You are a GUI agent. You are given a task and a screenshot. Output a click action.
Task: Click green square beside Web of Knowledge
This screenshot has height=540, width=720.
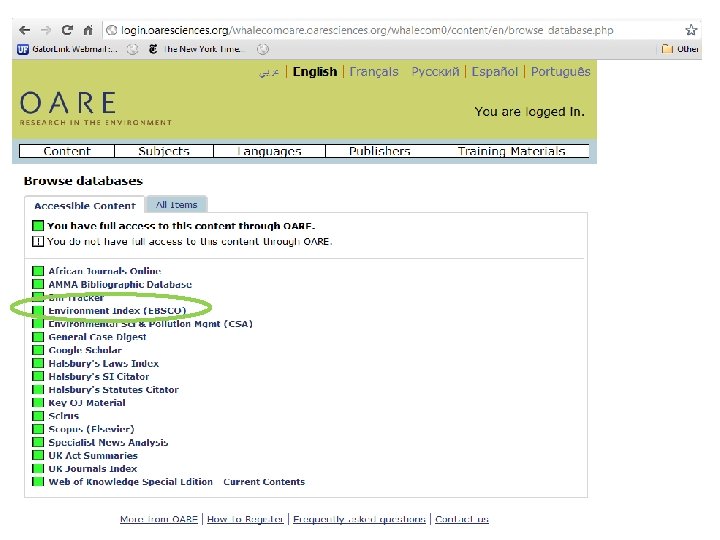pos(38,482)
